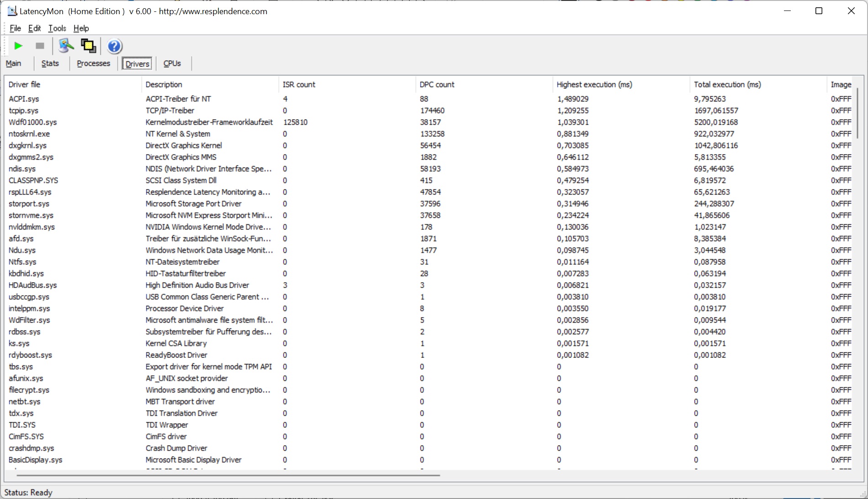Click the Image column header
The height and width of the screenshot is (499, 868).
point(841,84)
